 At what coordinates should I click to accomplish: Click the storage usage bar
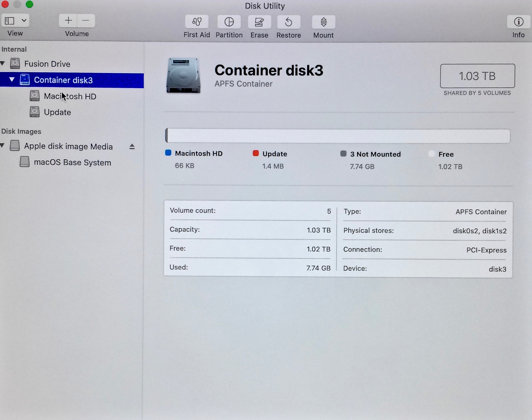337,136
